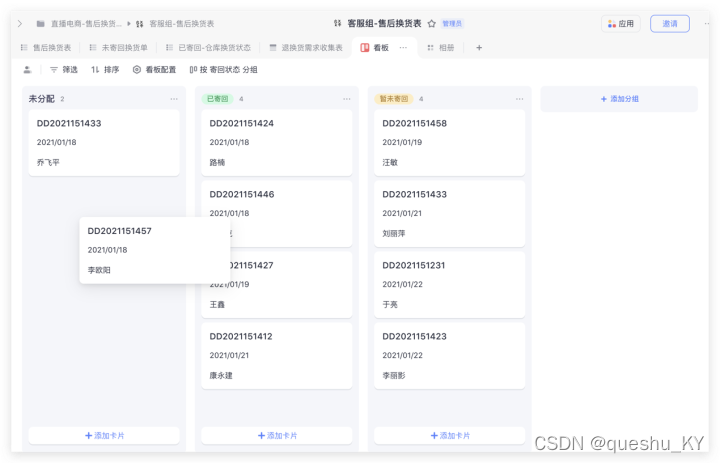Star the 客服组-售后换货表 as favorite
Screen dimensions: 720x463
click(432, 23)
